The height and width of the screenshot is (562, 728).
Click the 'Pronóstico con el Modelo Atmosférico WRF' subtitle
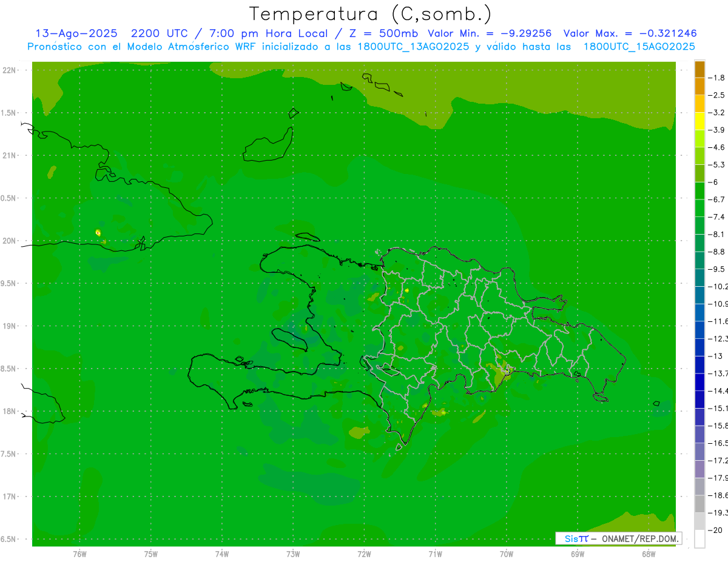click(x=143, y=47)
